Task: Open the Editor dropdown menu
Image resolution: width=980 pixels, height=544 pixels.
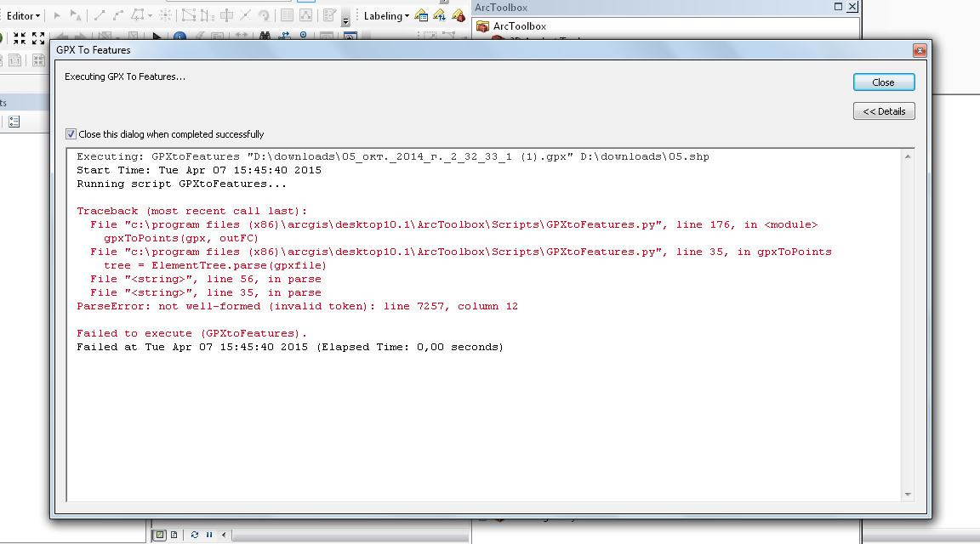Action: tap(23, 15)
